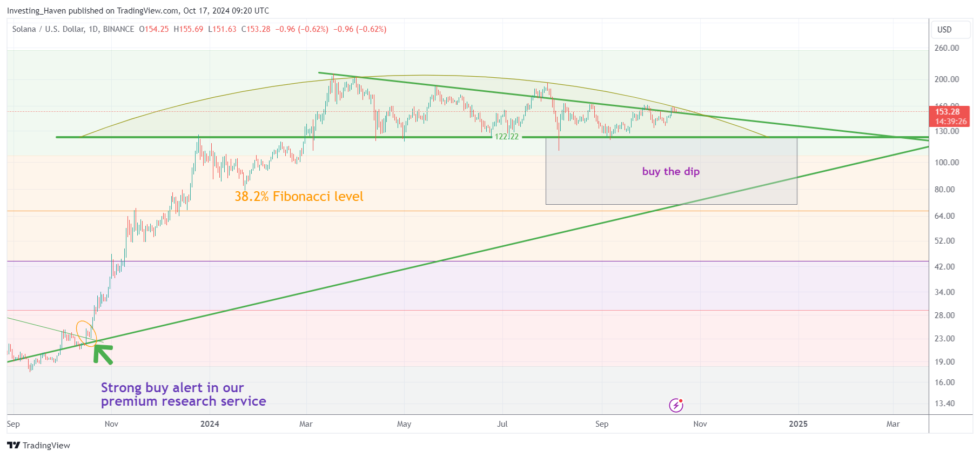
Task: Click the 19.00 price axis label
Action: tap(945, 362)
